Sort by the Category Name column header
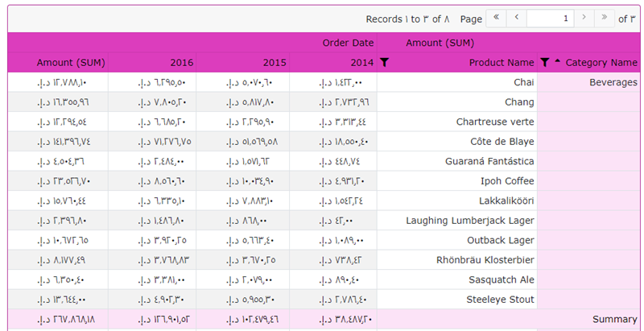This screenshot has height=331, width=644. point(601,63)
